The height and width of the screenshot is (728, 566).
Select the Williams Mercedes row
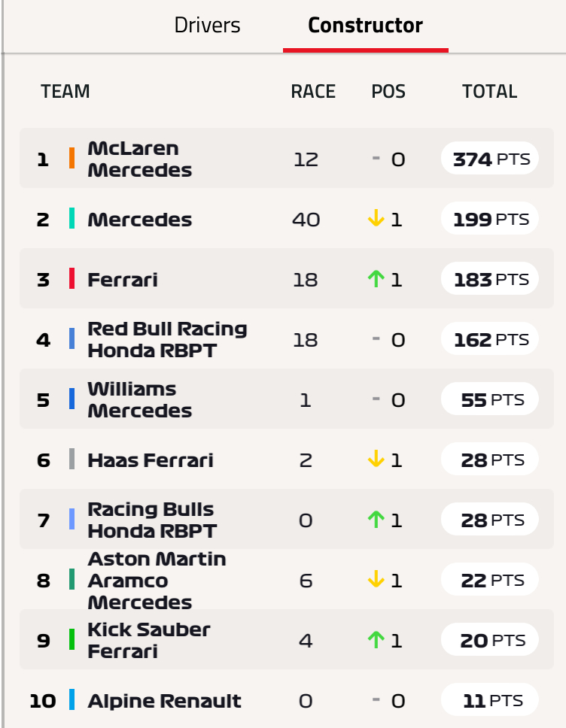pos(287,399)
